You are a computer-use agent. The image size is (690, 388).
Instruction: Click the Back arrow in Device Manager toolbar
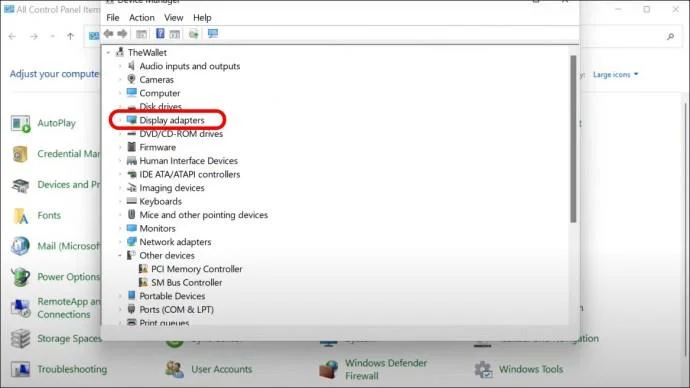[109, 33]
